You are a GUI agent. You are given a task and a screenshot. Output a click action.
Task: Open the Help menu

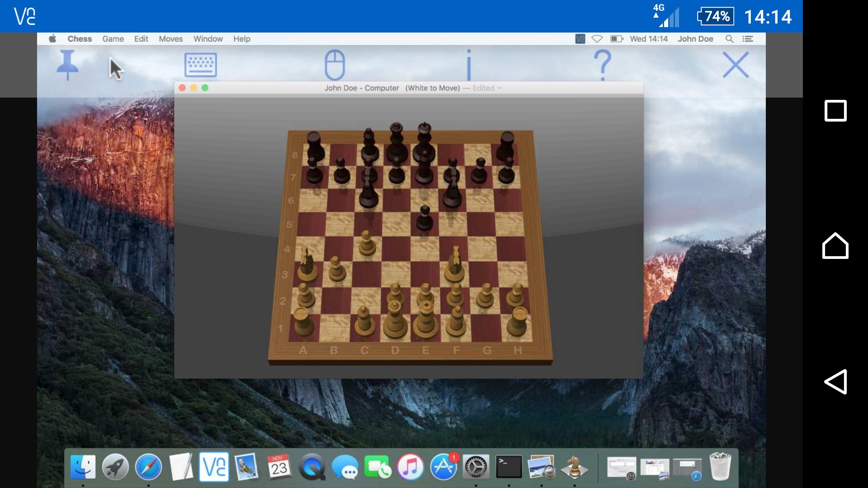coord(242,39)
